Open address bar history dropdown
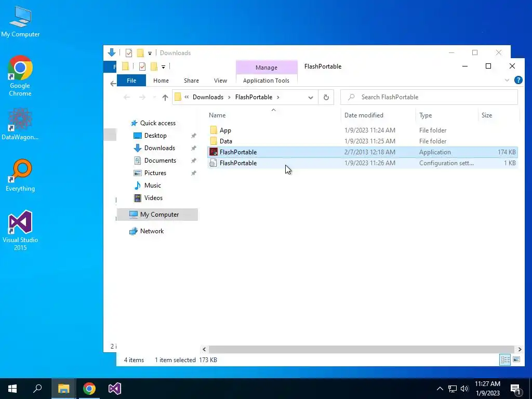 click(311, 97)
